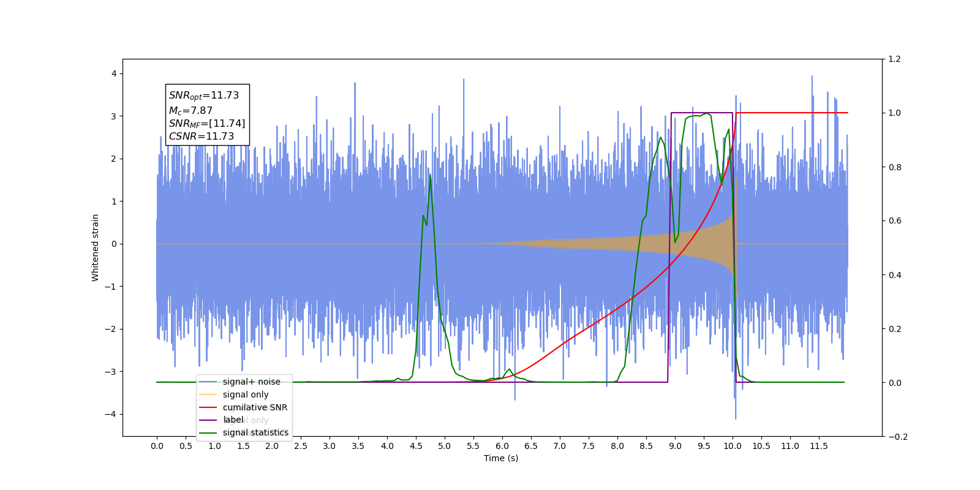The height and width of the screenshot is (490, 980).
Task: Click the 'Time (s)' x-axis label
Action: click(501, 458)
